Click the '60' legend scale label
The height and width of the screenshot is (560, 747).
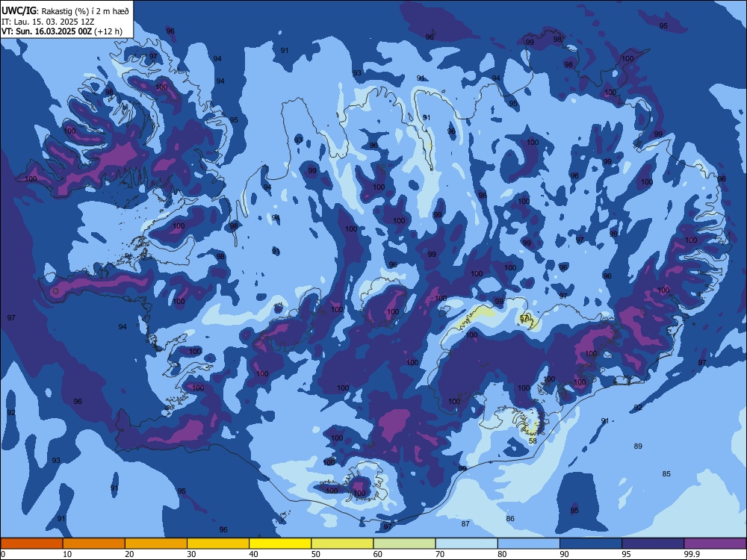click(x=378, y=554)
